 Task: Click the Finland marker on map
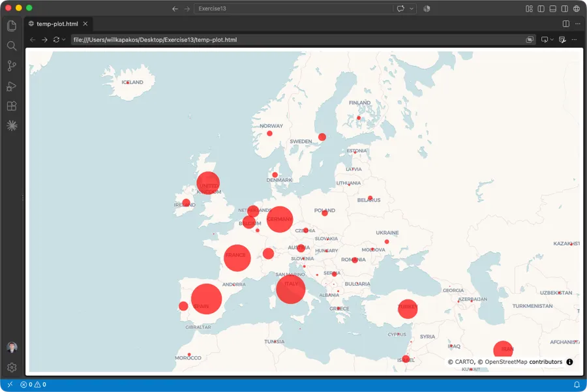[x=359, y=118]
